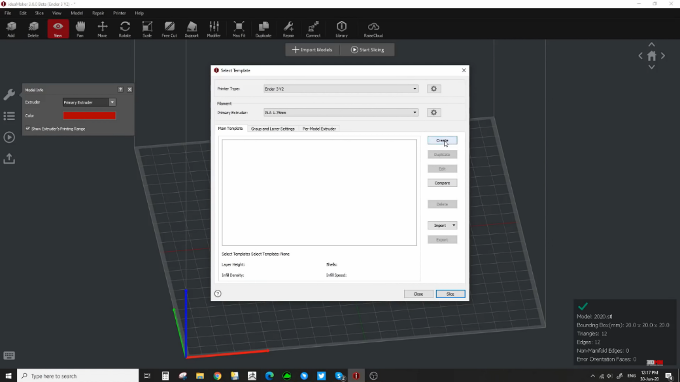Click the view up arrow above home icon
680x382 pixels.
click(651, 45)
